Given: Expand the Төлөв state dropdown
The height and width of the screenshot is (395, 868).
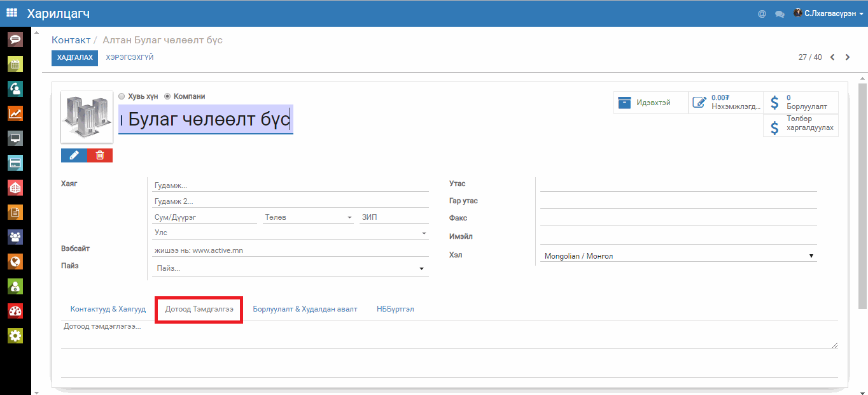Looking at the screenshot, I should (309, 217).
